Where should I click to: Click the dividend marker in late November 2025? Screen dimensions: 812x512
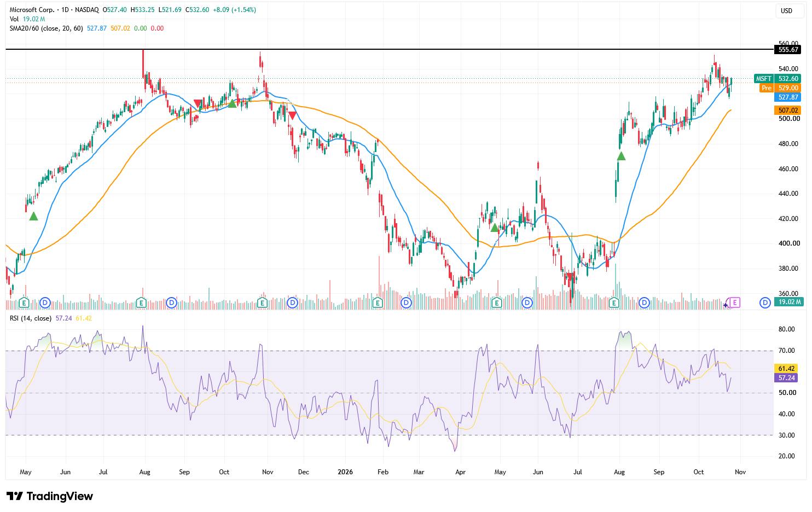coord(292,302)
